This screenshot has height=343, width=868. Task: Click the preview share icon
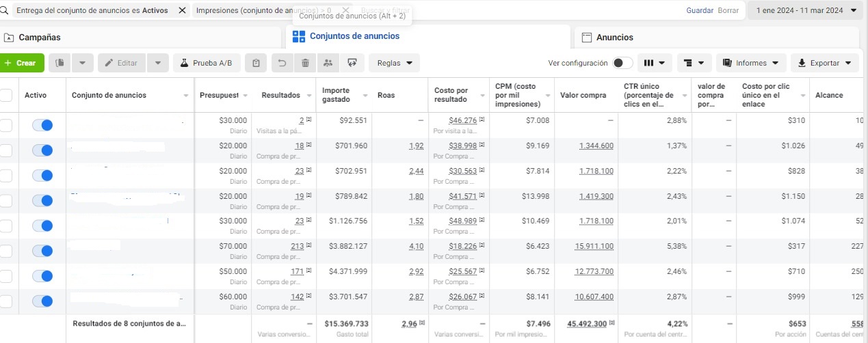352,63
